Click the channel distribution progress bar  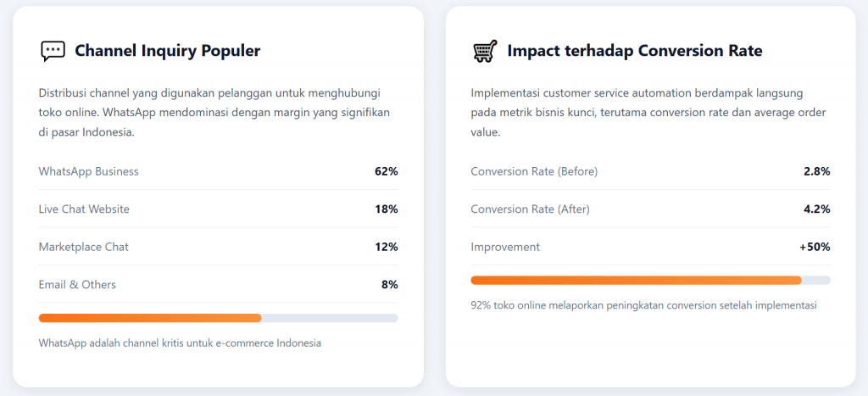click(x=218, y=318)
